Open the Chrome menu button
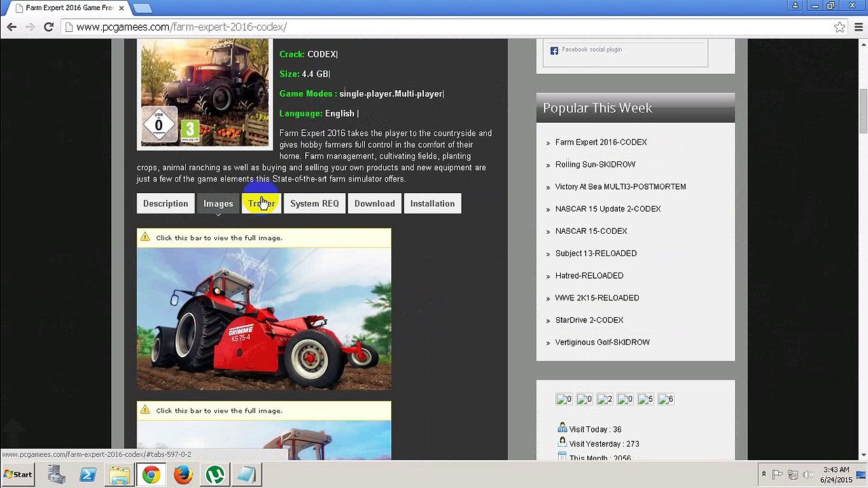The width and height of the screenshot is (868, 488). [858, 27]
